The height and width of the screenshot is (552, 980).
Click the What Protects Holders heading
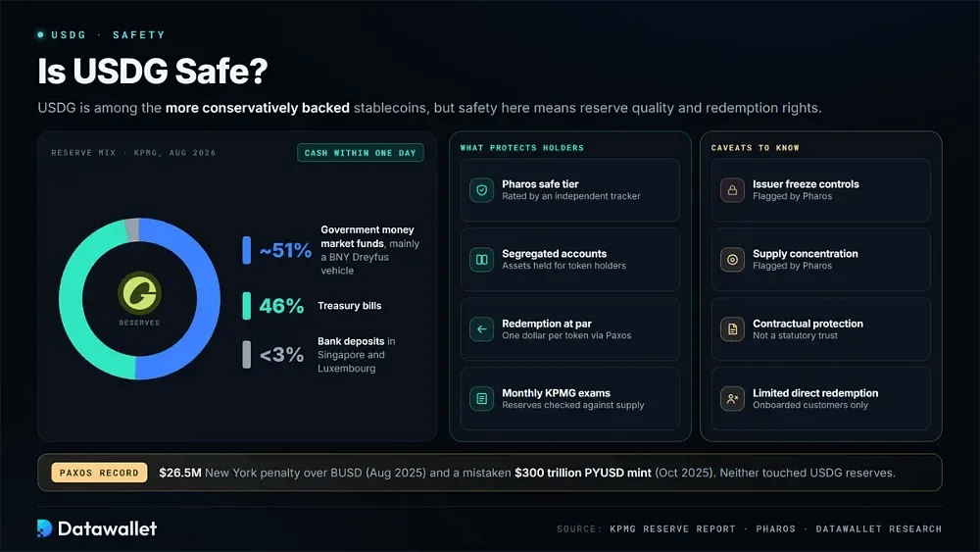[522, 147]
